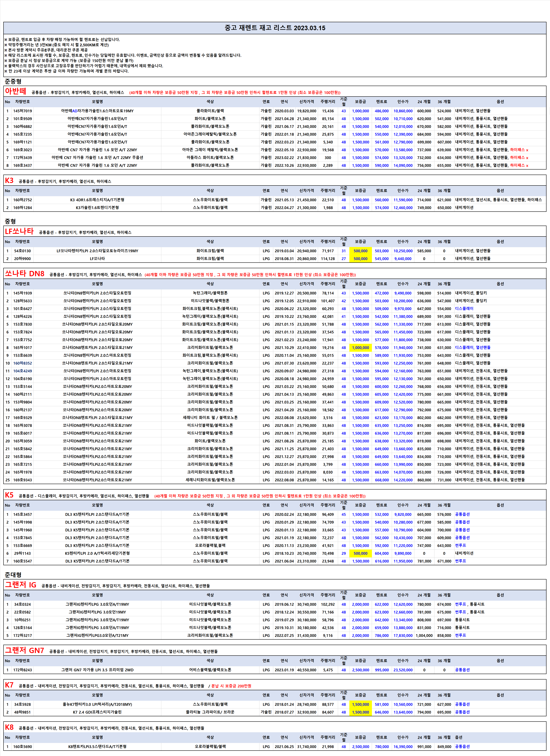
Task: Select the color cell '어비스블랙펄/블랙모노톤'
Action: pos(210,670)
